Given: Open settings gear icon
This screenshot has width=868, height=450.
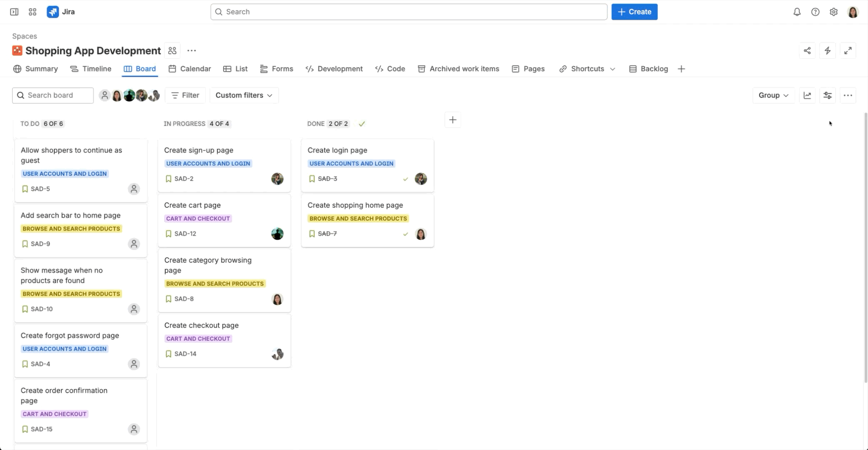Looking at the screenshot, I should [x=833, y=12].
